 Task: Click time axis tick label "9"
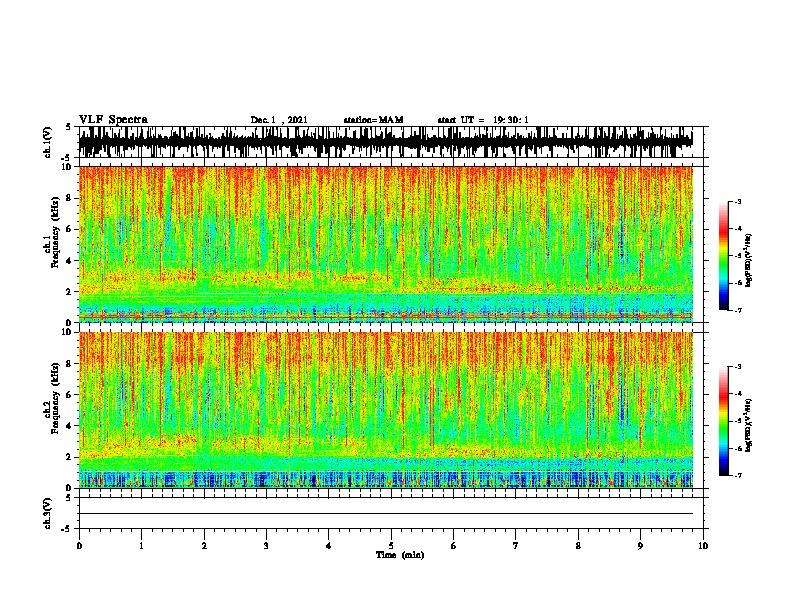pyautogui.click(x=640, y=546)
